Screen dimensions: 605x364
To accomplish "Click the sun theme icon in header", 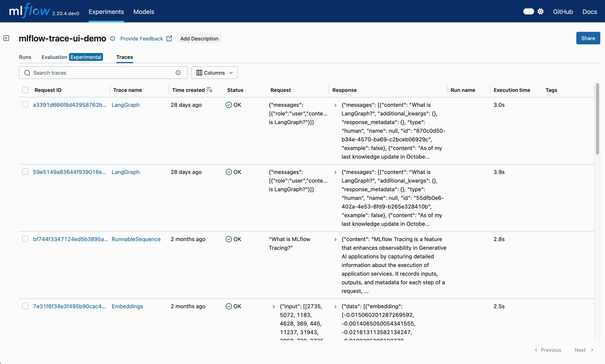I will click(x=540, y=12).
